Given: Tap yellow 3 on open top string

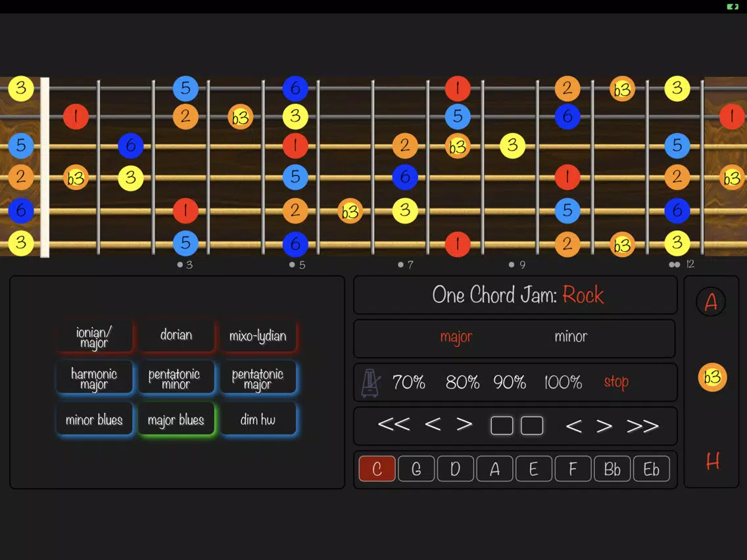Looking at the screenshot, I should [21, 89].
